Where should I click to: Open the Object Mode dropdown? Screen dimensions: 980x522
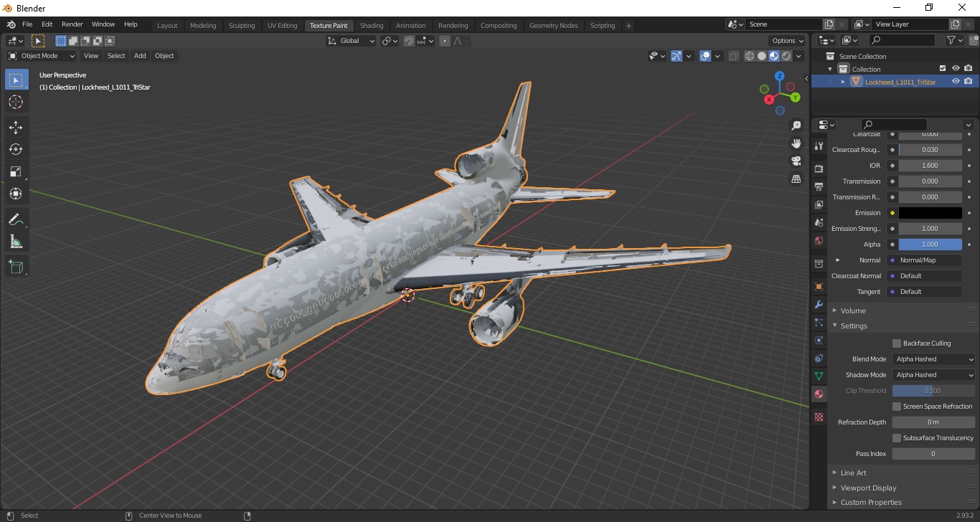(x=42, y=56)
